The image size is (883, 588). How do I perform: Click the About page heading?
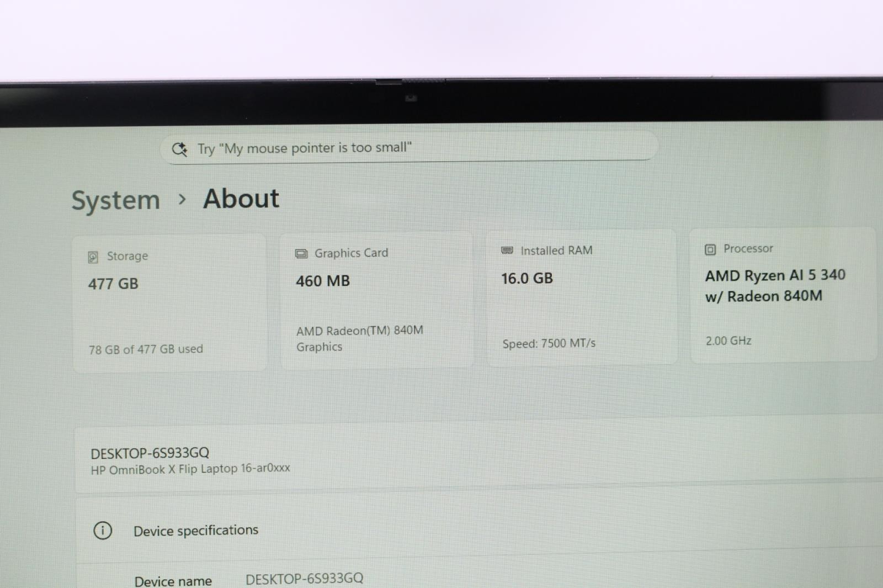(241, 199)
